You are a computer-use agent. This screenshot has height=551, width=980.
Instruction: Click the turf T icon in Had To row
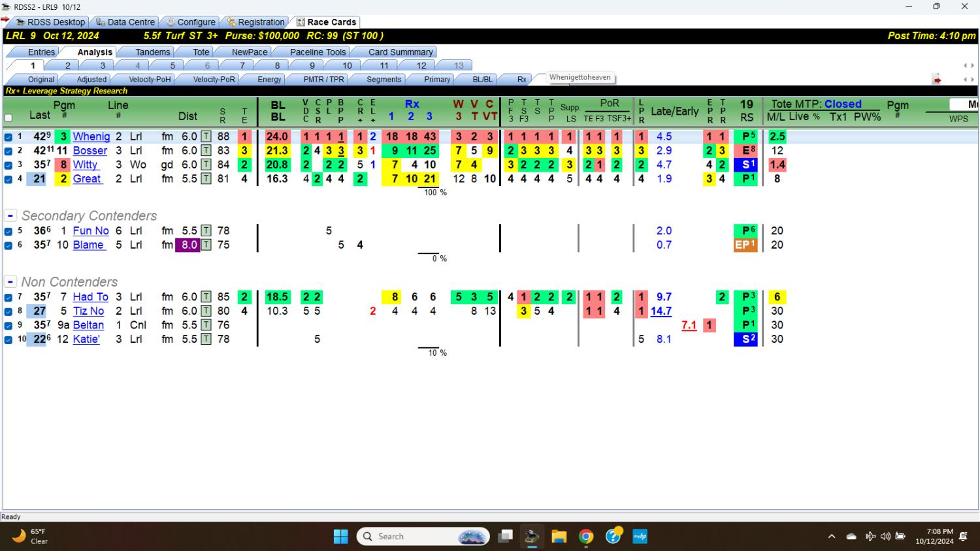(x=206, y=297)
